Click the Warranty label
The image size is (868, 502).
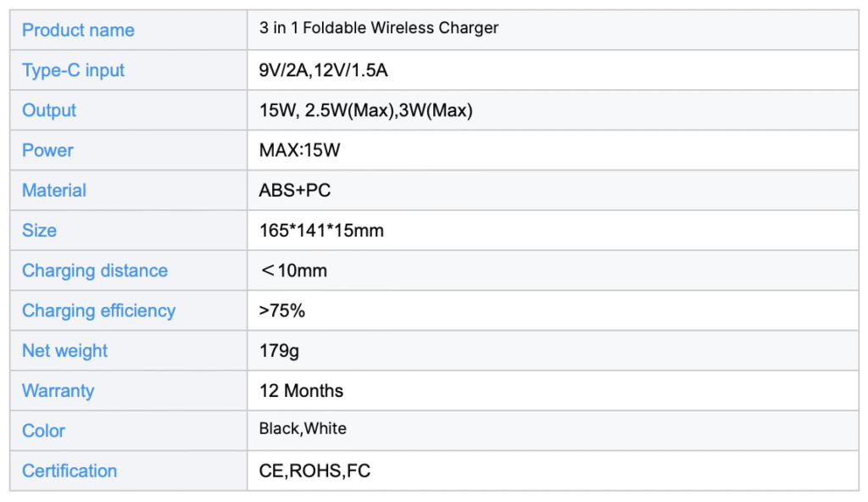[x=58, y=391]
